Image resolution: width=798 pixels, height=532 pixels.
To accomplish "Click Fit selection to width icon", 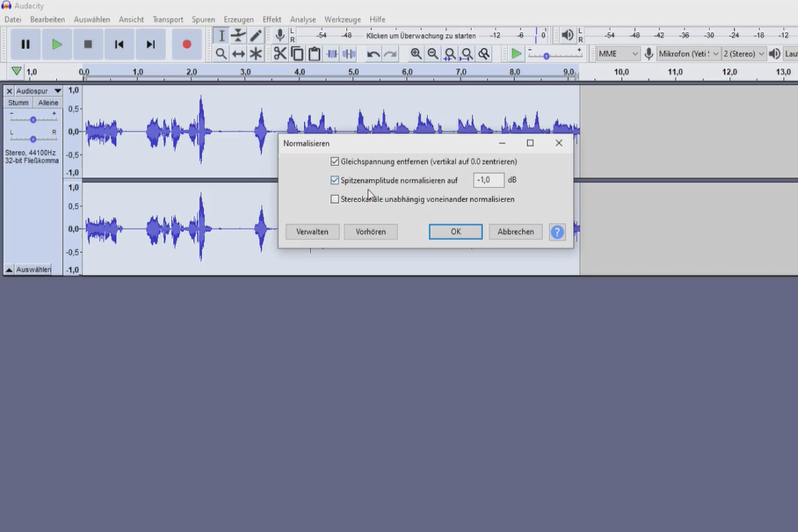I will (x=450, y=54).
